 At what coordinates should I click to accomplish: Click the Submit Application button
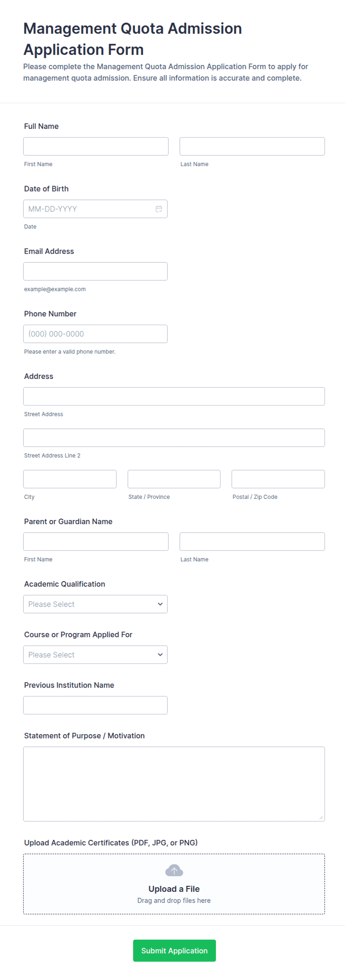click(x=174, y=951)
